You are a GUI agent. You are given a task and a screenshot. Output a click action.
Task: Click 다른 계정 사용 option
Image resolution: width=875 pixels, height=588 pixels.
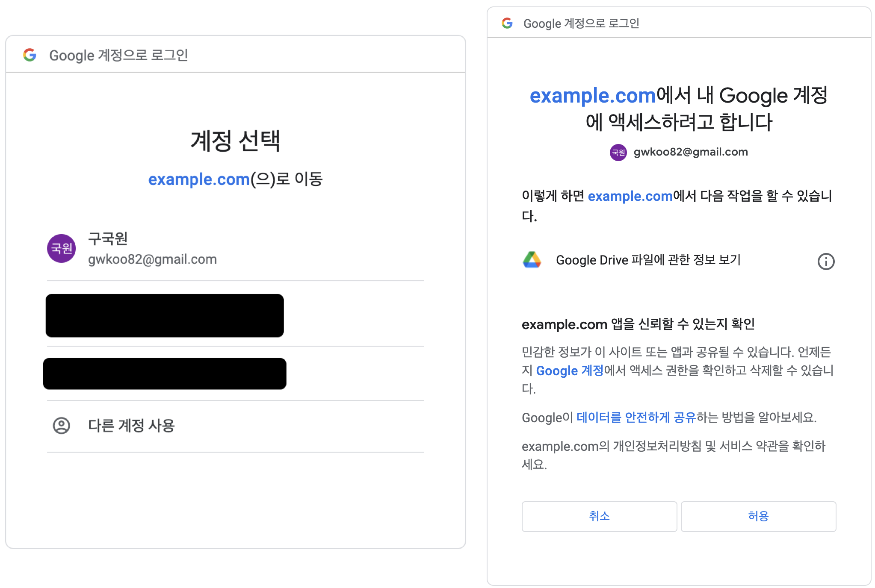tap(131, 426)
